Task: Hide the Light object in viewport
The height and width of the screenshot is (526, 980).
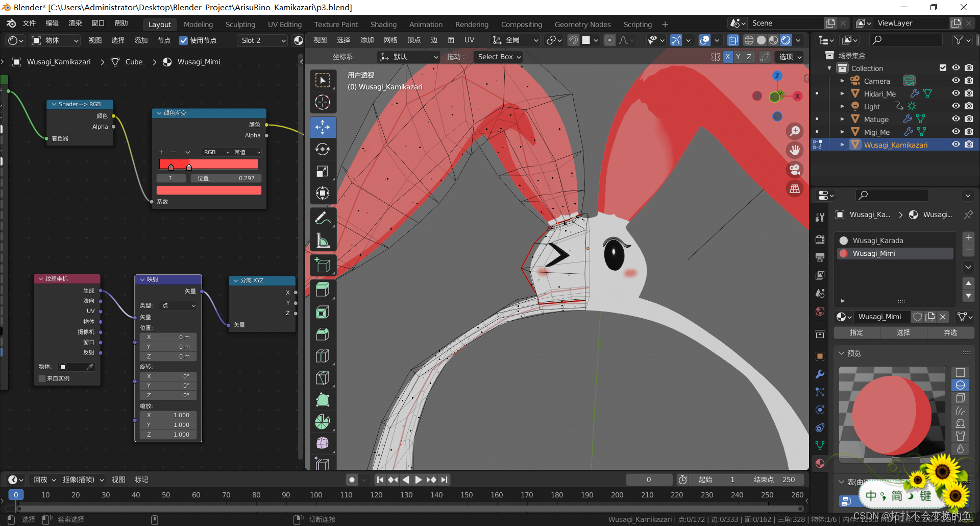Action: 956,106
